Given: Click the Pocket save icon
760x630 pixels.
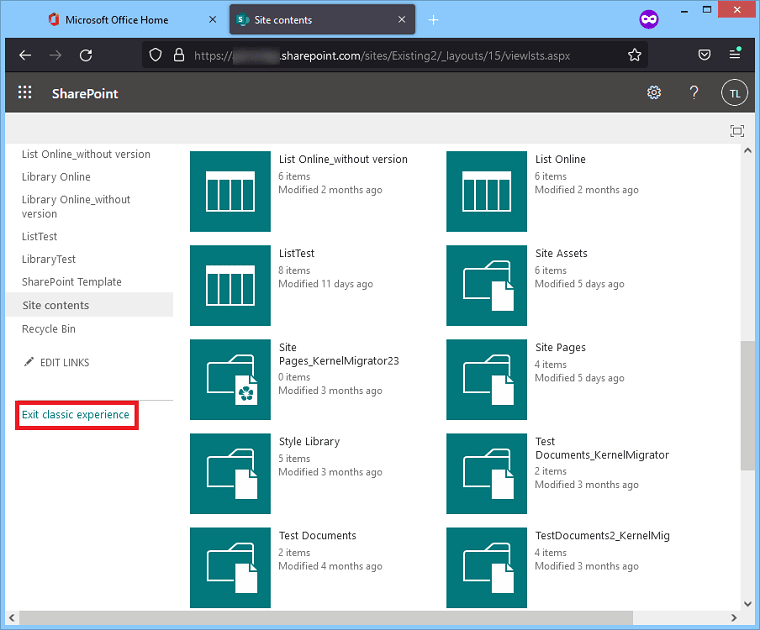Looking at the screenshot, I should pos(704,55).
